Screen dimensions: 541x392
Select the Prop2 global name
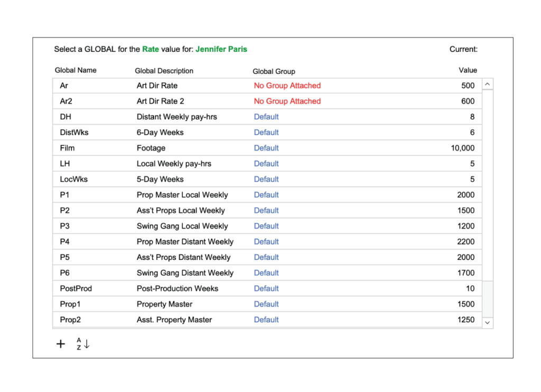pos(70,320)
